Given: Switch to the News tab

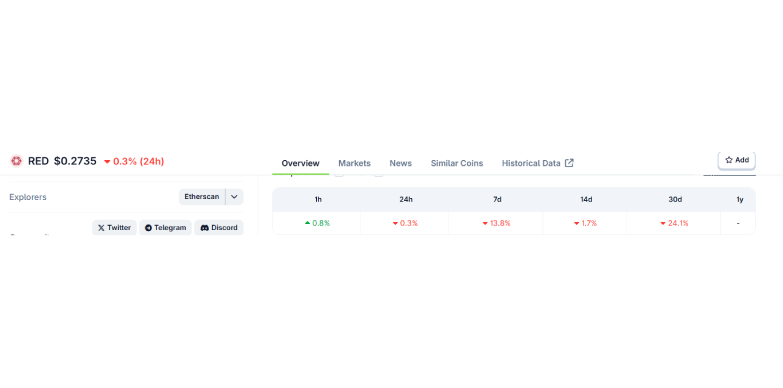Looking at the screenshot, I should pos(400,163).
